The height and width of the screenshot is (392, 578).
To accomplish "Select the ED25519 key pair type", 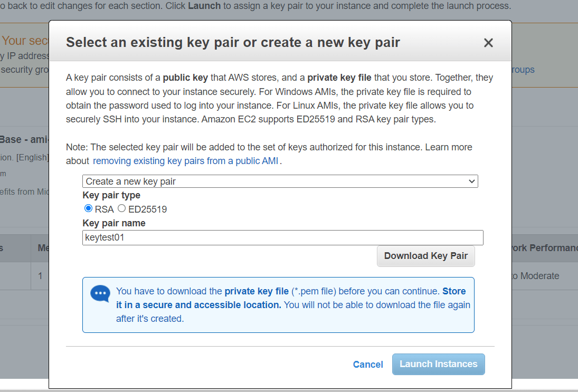I will coord(121,208).
